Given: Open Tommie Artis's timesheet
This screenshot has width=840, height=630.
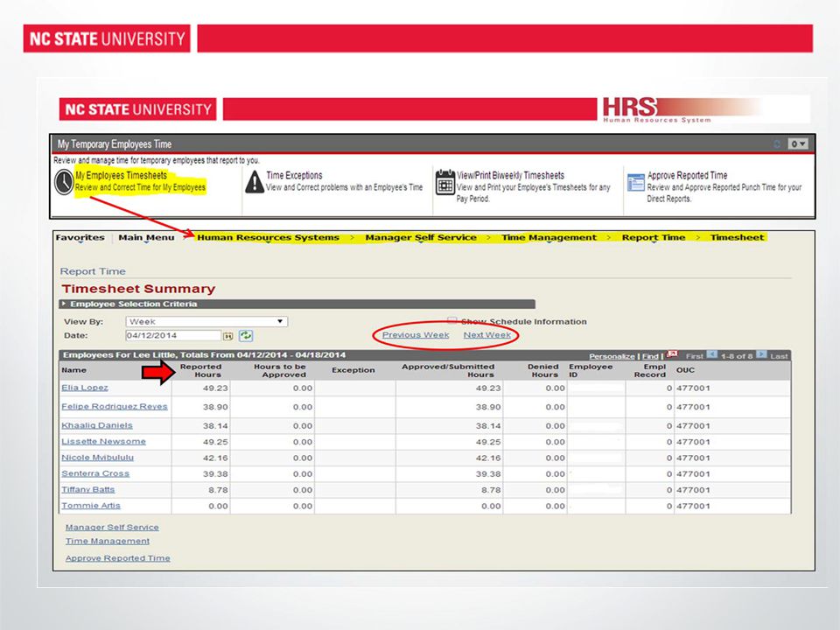Looking at the screenshot, I should coord(90,506).
